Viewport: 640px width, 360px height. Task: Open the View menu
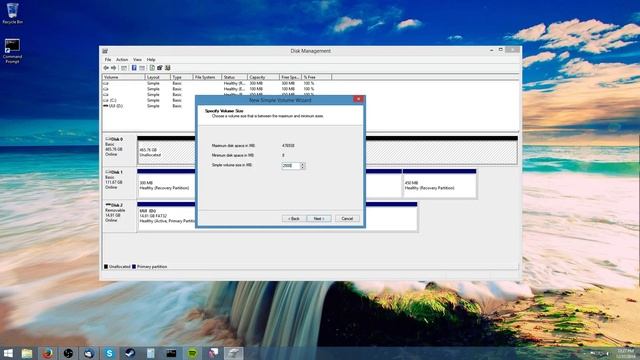coord(137,60)
